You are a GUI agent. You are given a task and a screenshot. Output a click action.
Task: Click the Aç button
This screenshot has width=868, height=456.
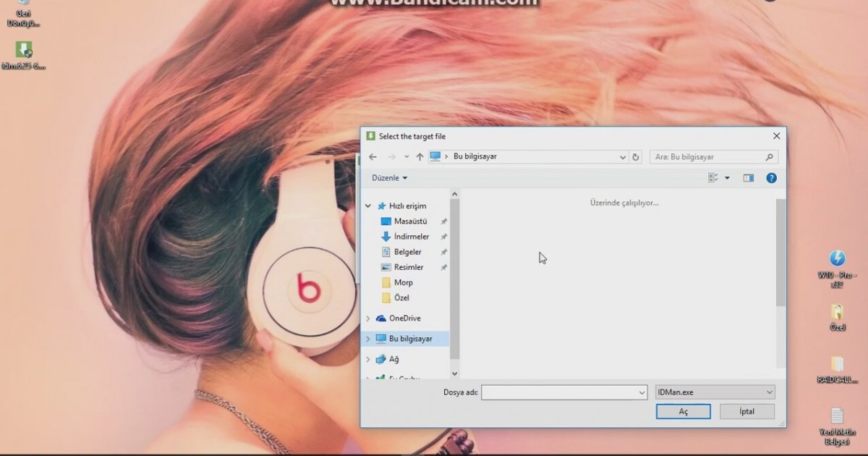684,411
